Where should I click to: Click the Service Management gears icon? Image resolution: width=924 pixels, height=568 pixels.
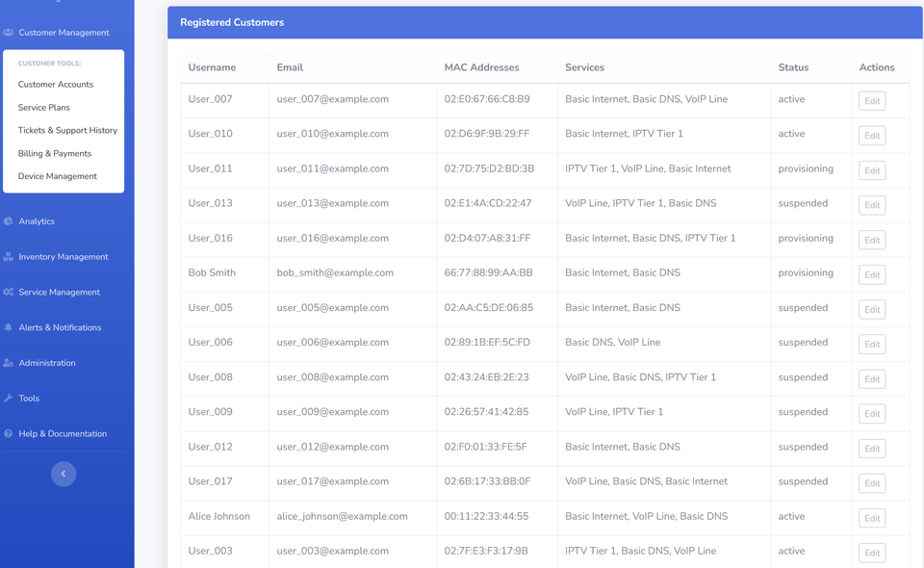9,293
